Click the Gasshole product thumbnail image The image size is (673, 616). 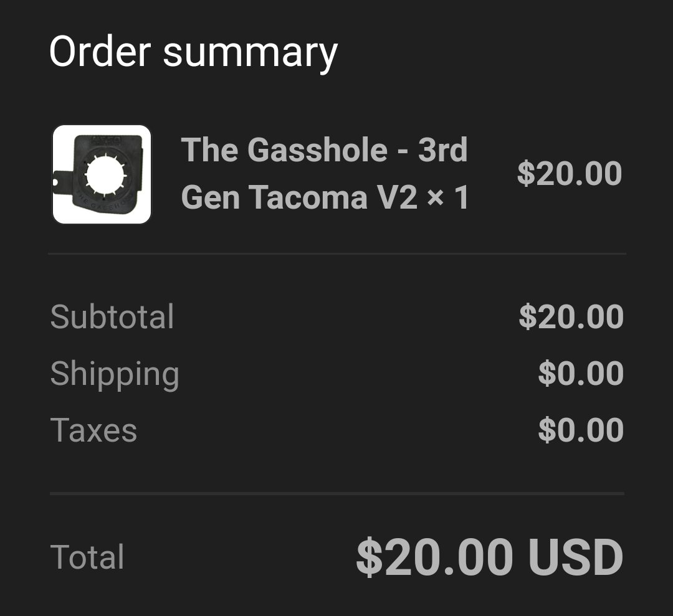pos(102,174)
